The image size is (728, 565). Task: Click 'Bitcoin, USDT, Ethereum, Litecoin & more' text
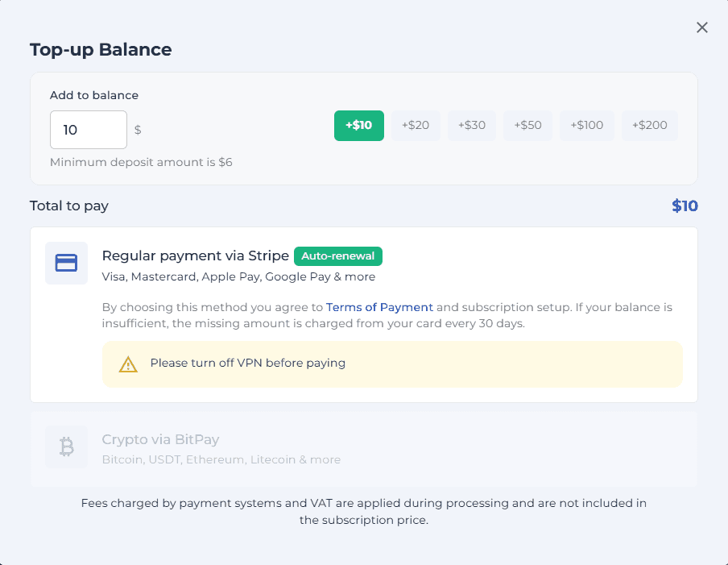click(221, 459)
